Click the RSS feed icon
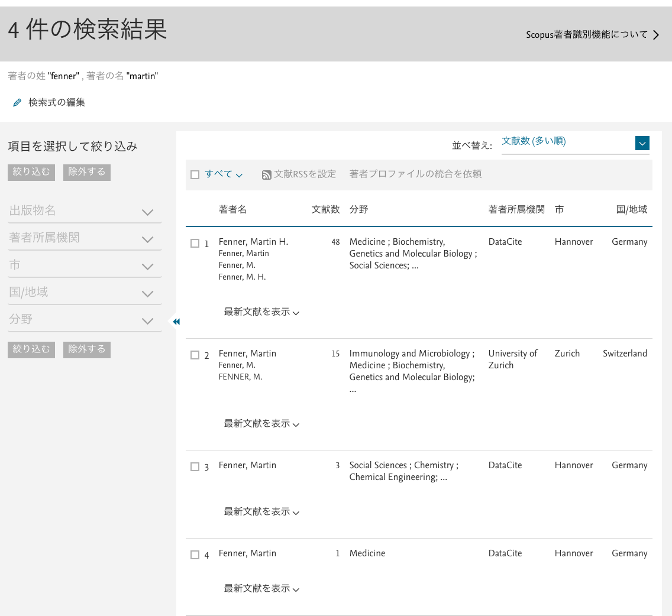672x616 pixels. click(267, 175)
